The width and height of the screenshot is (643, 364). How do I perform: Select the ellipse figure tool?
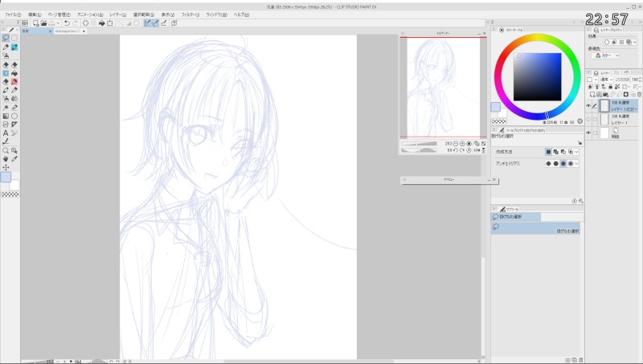(14, 116)
